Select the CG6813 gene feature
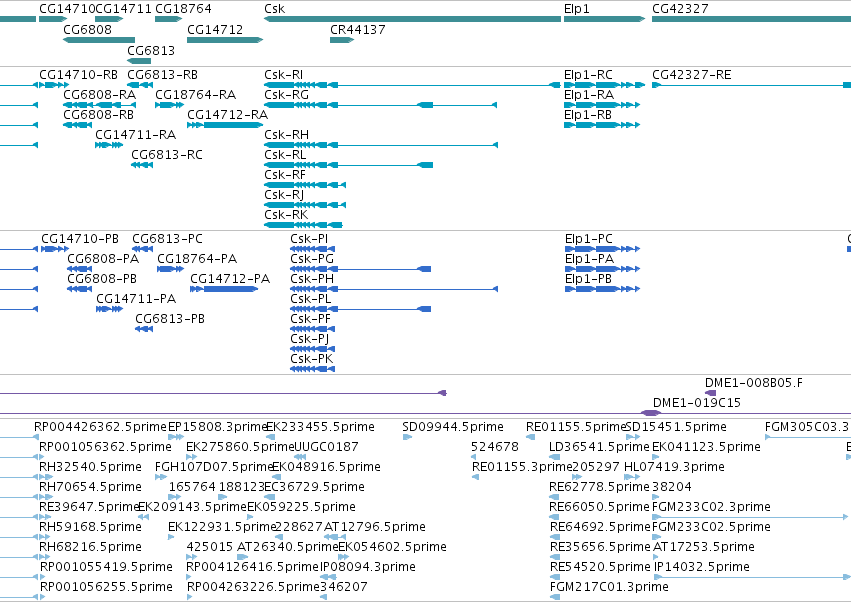This screenshot has width=851, height=602. (139, 60)
